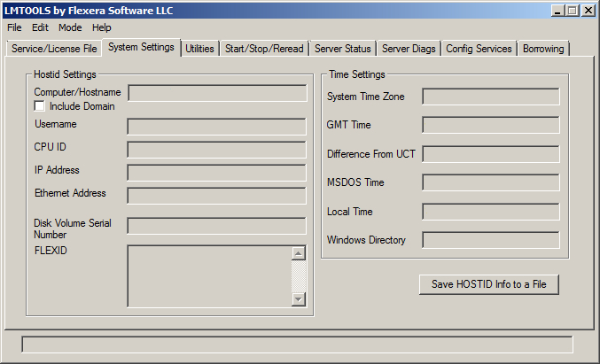Viewport: 600px width, 364px height.
Task: Click the GMT Time field
Action: tap(491, 125)
